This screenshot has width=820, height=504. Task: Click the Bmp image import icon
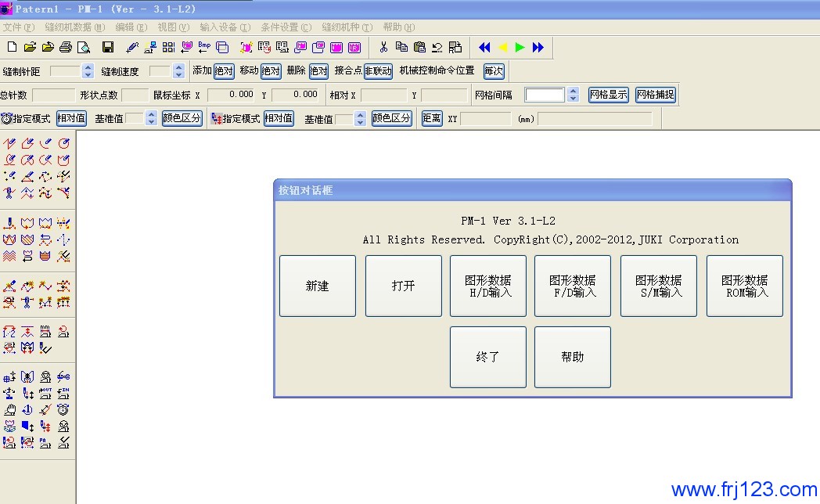(x=204, y=47)
